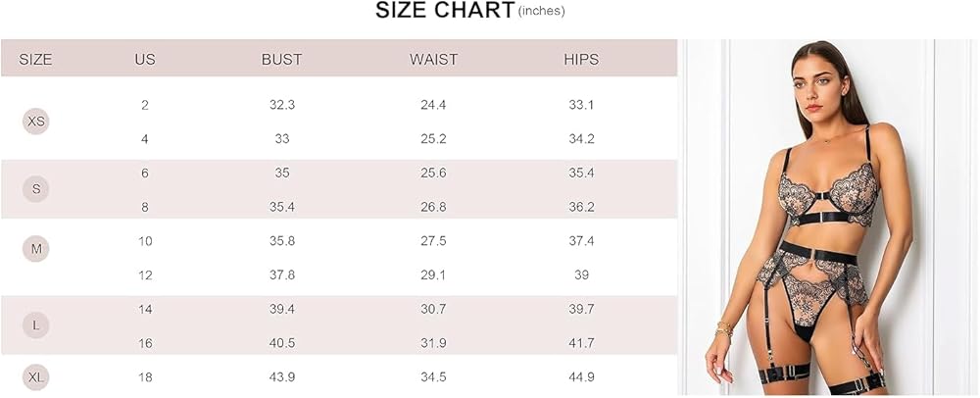The height and width of the screenshot is (398, 980).
Task: Click the L size badge
Action: pos(36,324)
